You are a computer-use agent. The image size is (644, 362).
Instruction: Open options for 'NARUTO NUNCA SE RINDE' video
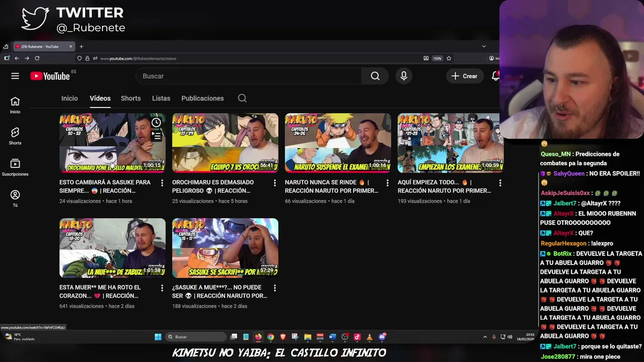[387, 183]
